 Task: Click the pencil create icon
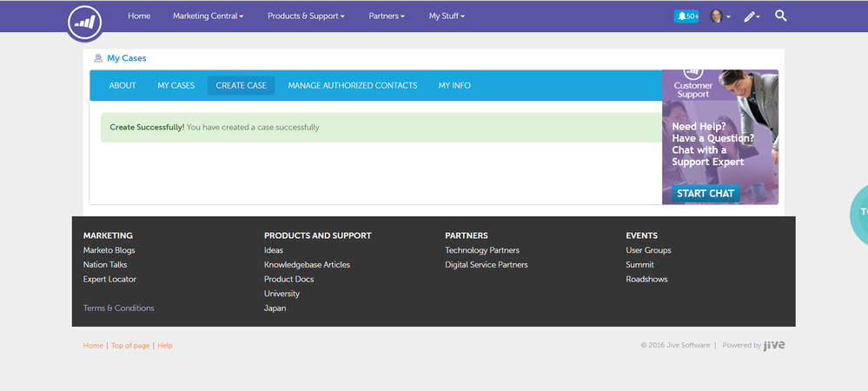(x=751, y=17)
